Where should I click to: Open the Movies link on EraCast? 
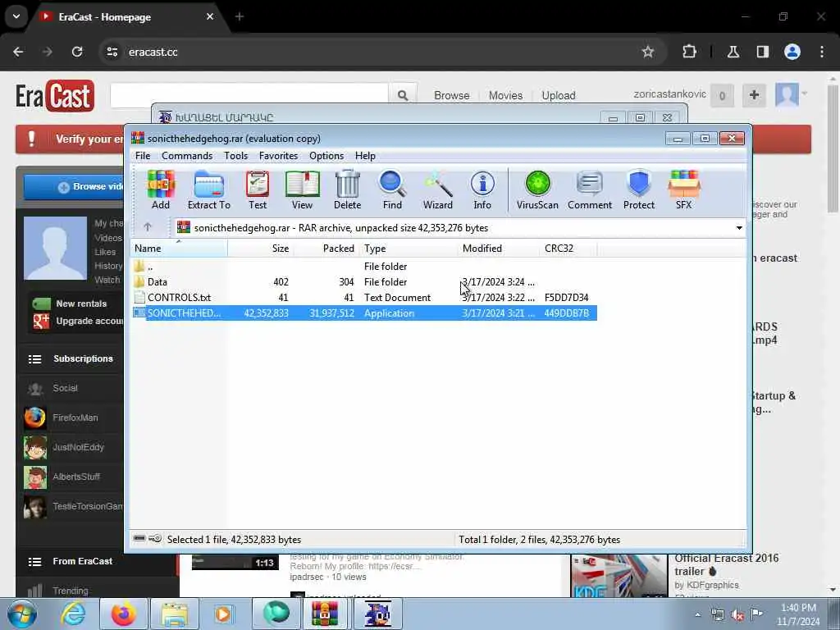[505, 95]
